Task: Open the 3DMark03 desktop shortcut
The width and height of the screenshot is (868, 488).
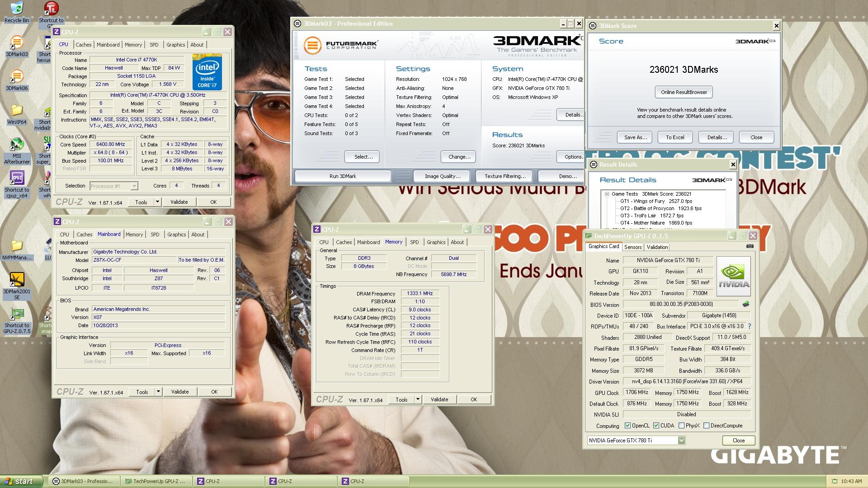Action: click(16, 47)
